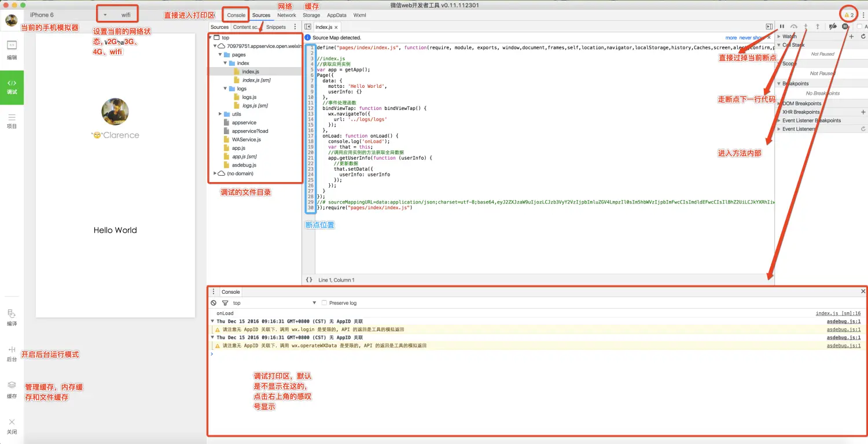
Task: Open the iPhone 6 device selector
Action: [x=42, y=15]
